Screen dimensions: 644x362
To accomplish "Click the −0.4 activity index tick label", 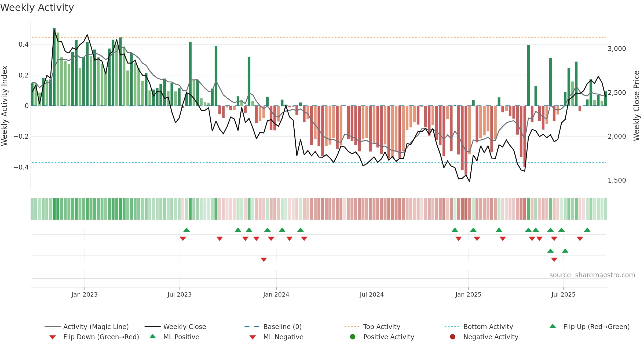I will (21, 167).
